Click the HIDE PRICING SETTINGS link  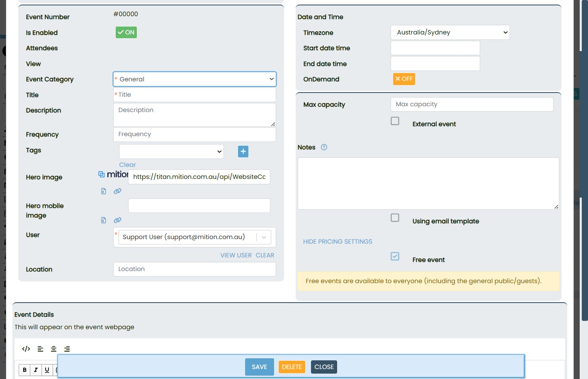click(x=338, y=242)
